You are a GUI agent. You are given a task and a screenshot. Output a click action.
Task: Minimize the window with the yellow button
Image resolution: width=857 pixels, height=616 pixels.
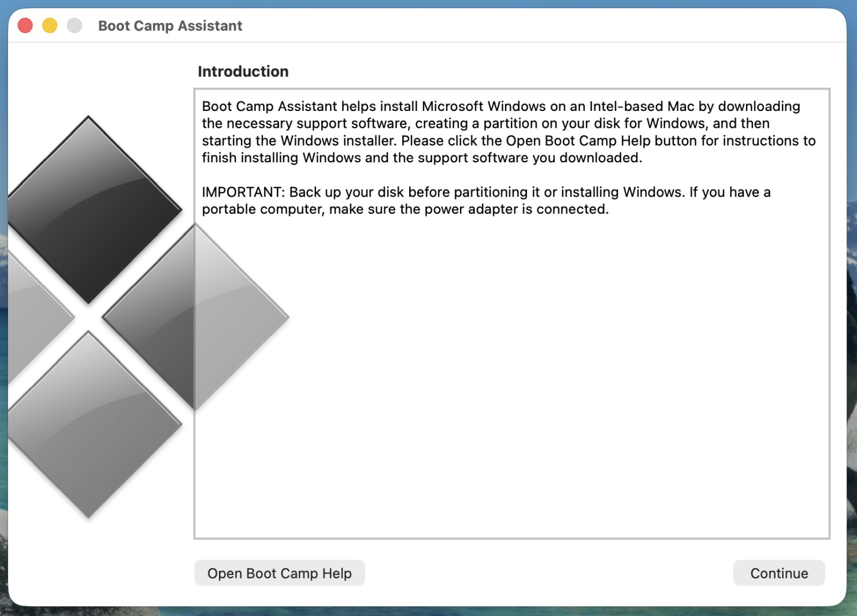[x=50, y=26]
